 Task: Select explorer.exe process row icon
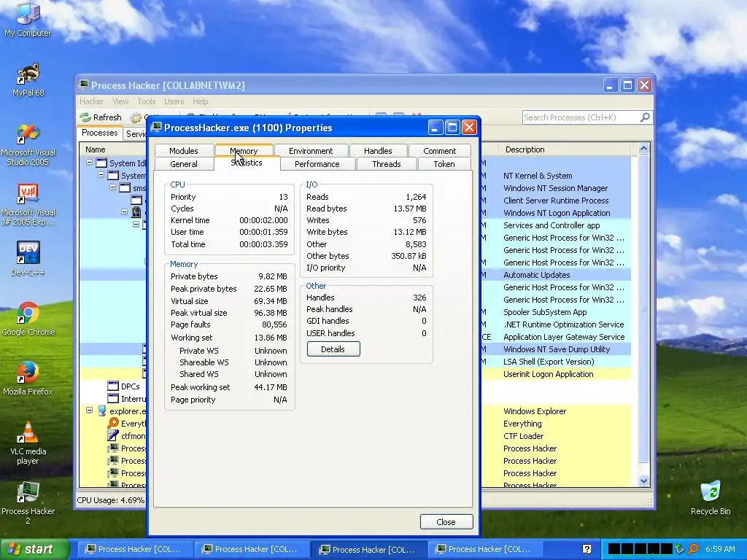(101, 411)
